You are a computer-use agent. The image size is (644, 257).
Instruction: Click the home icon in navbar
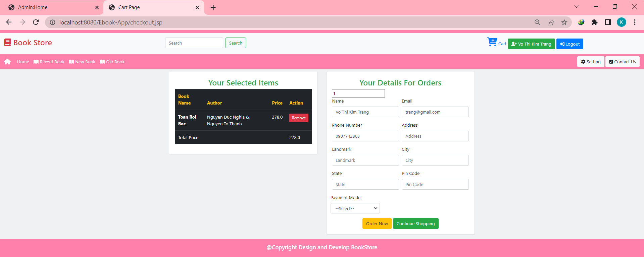[x=7, y=62]
